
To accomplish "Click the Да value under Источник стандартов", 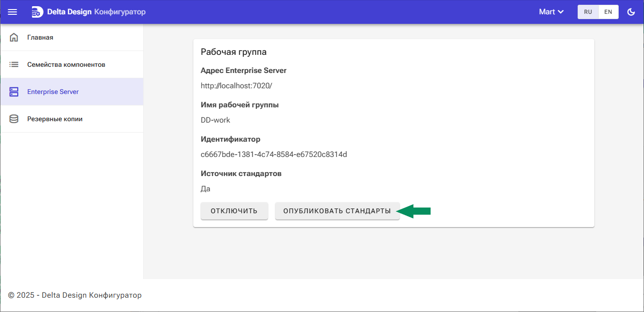I will (205, 189).
